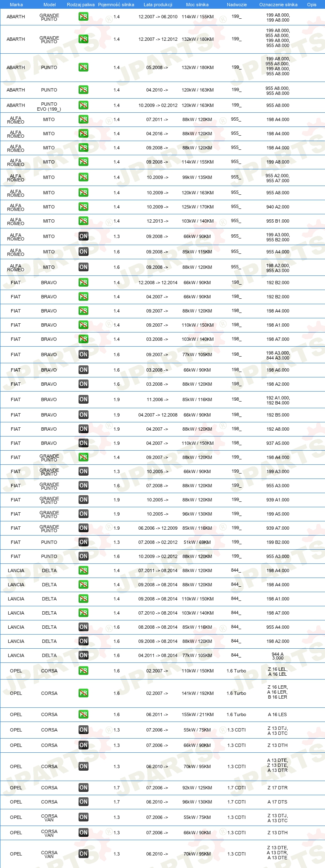325x868 pixels.
Task: Click the 08.2008 -> 08.2014 production years cell
Action: [x=158, y=627]
